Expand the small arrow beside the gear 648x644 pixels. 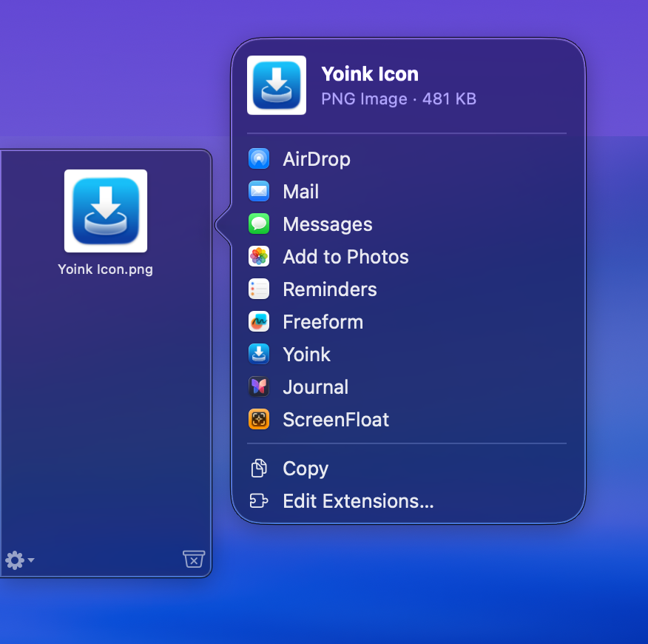point(31,561)
